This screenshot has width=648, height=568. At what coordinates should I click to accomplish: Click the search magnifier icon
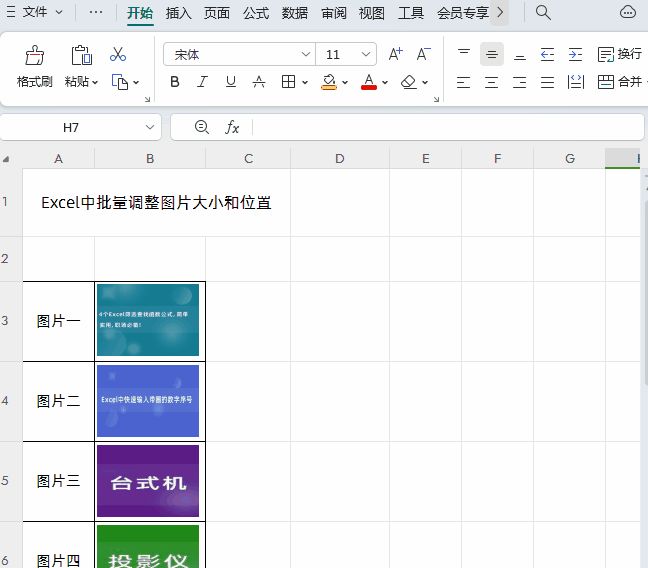(543, 12)
